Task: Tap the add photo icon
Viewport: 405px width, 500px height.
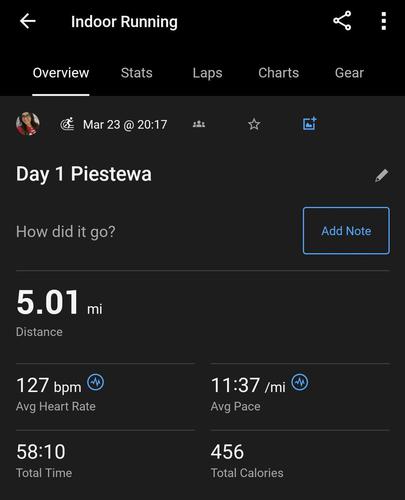Action: coord(309,124)
